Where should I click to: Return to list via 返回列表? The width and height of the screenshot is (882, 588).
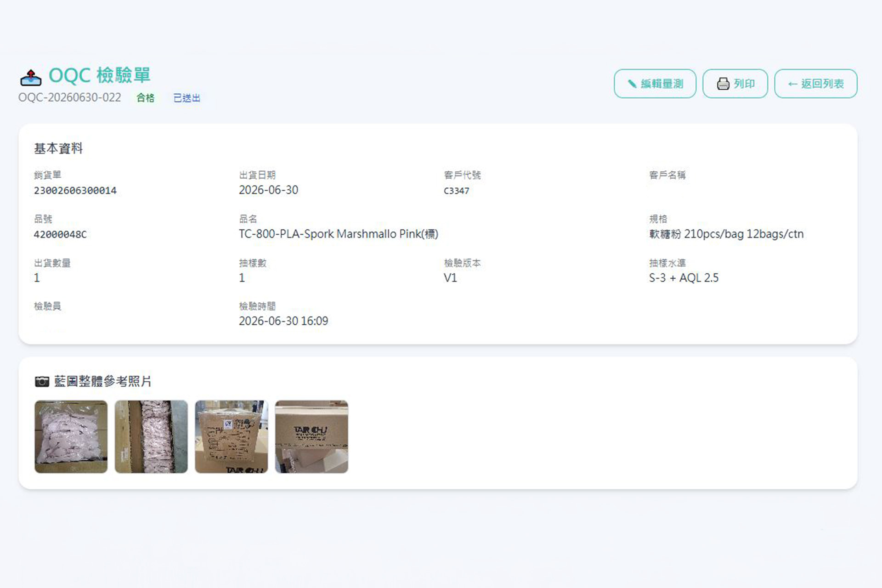click(x=816, y=84)
